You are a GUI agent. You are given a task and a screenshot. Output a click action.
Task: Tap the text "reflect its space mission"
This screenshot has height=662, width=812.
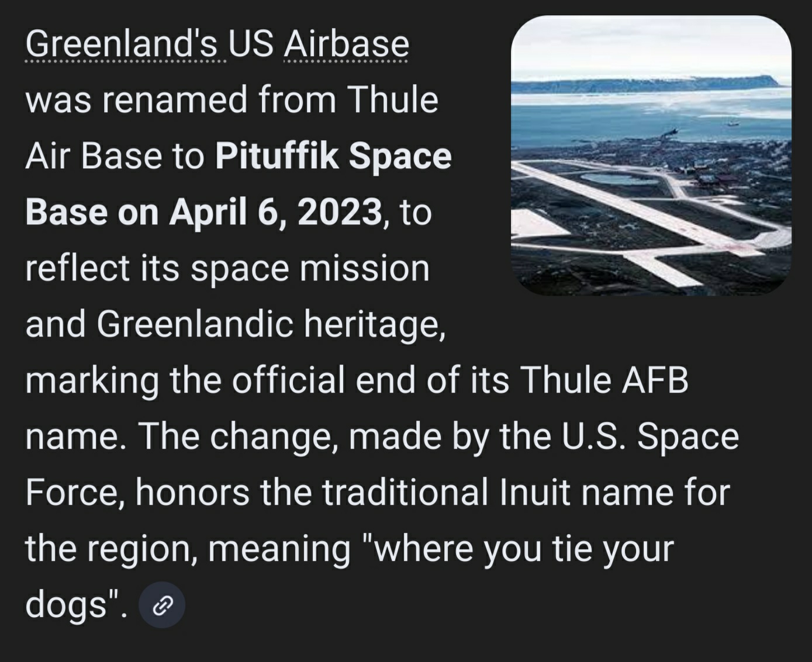(227, 268)
